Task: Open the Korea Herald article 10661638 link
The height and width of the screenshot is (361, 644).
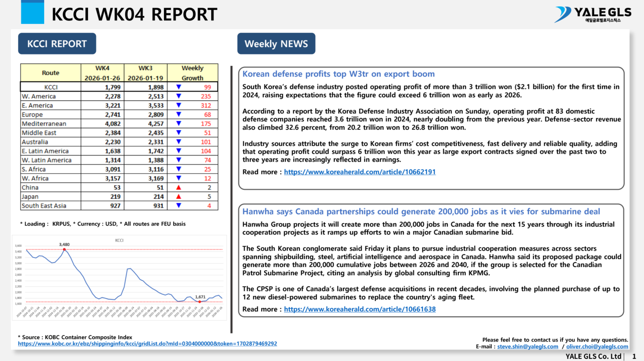Action: click(x=360, y=309)
